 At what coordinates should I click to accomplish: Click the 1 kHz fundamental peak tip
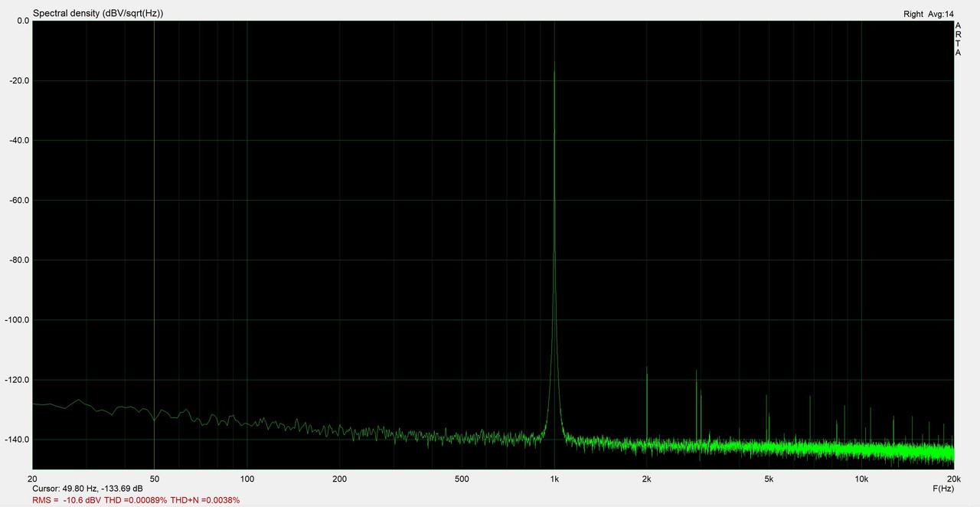tap(554, 64)
